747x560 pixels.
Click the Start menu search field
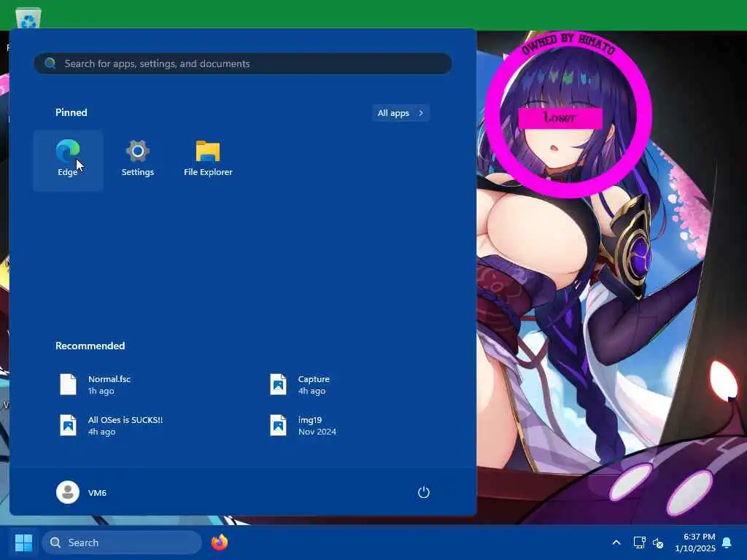243,63
